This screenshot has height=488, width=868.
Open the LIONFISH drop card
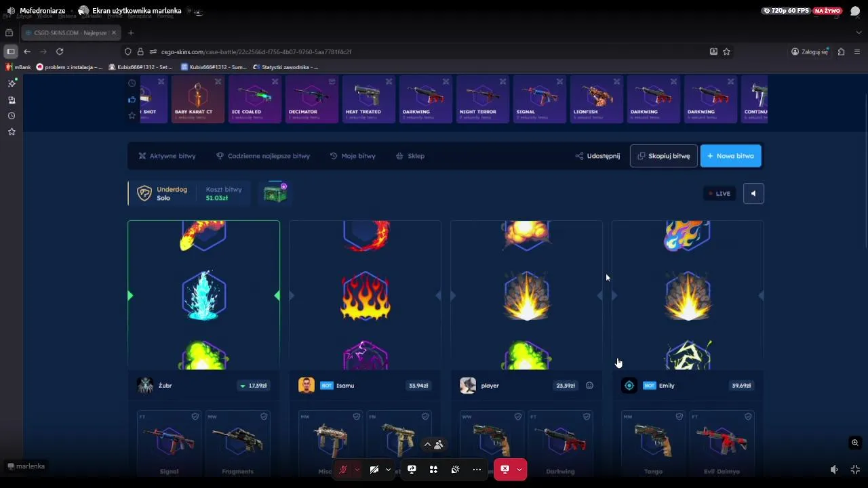pyautogui.click(x=596, y=99)
